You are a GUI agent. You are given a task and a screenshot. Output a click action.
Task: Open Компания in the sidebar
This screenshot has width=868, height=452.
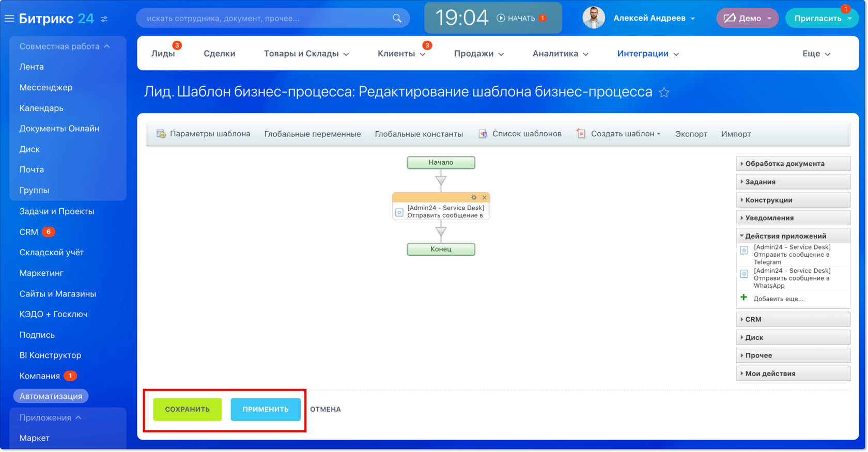[40, 376]
